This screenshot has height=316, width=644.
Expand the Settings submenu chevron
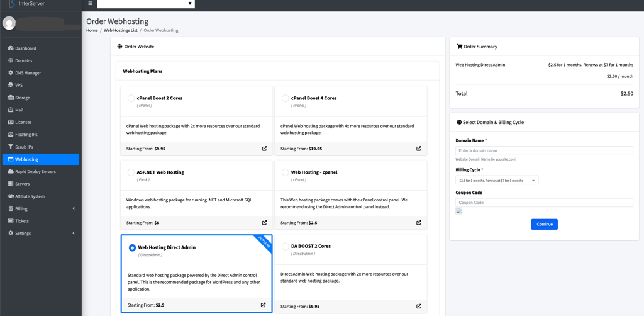point(74,233)
